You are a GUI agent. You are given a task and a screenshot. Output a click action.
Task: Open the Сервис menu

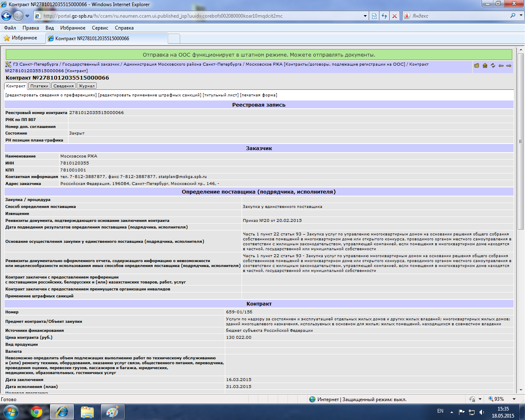pos(100,28)
